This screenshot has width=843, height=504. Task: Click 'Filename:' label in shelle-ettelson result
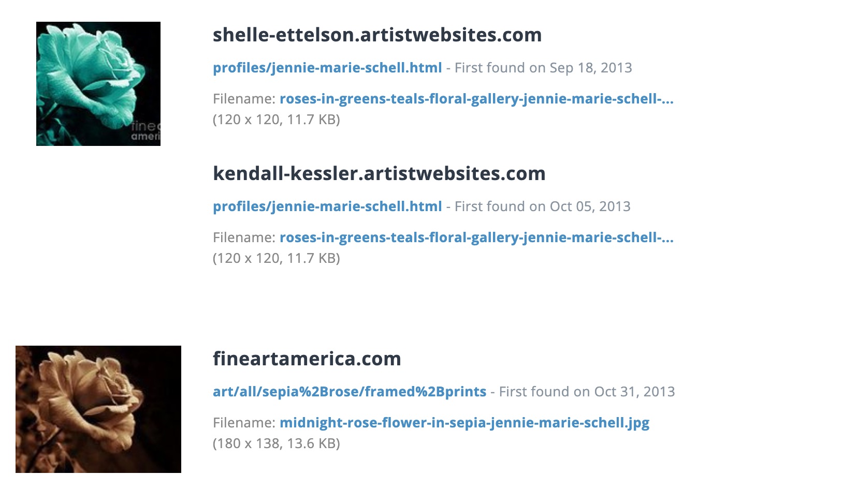[x=244, y=99]
